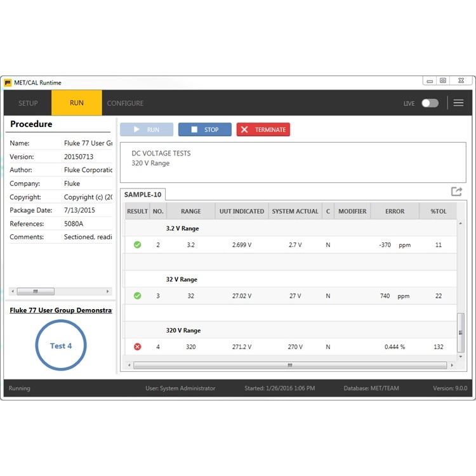Click Procedure panel right scroll arrow
This screenshot has width=476, height=476.
[107, 291]
